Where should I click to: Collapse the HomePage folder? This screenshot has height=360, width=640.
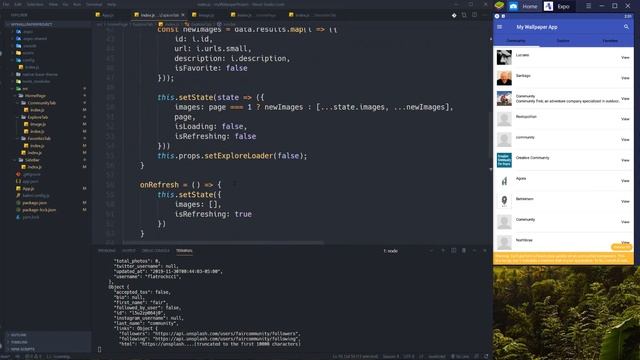[35, 96]
